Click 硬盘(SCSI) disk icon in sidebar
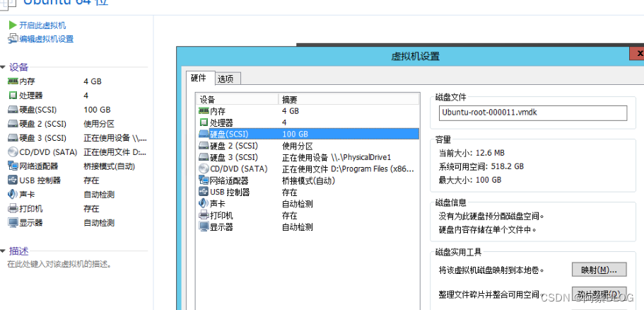Viewport: 644px width, 310px height. point(13,110)
